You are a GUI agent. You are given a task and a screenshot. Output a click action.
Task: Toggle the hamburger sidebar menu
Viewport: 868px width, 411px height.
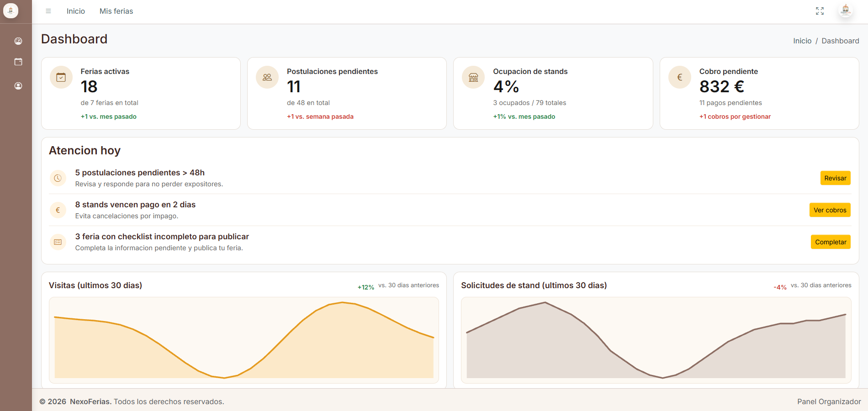tap(48, 11)
